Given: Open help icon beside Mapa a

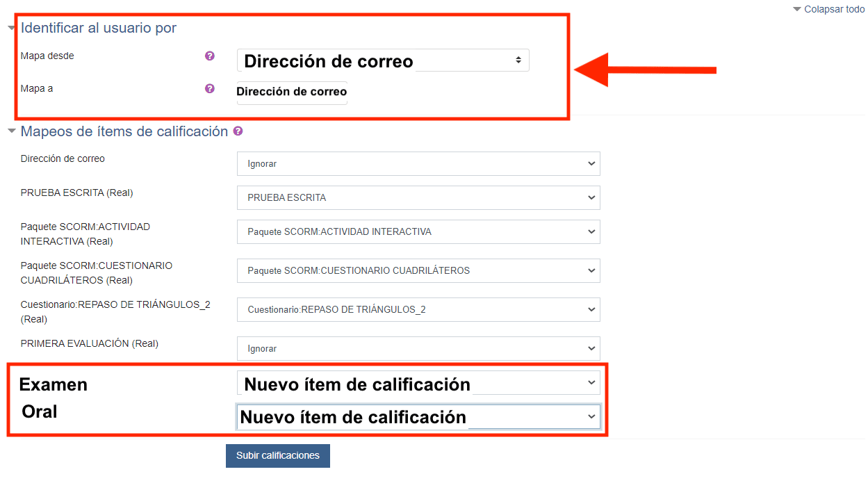Looking at the screenshot, I should tap(210, 89).
